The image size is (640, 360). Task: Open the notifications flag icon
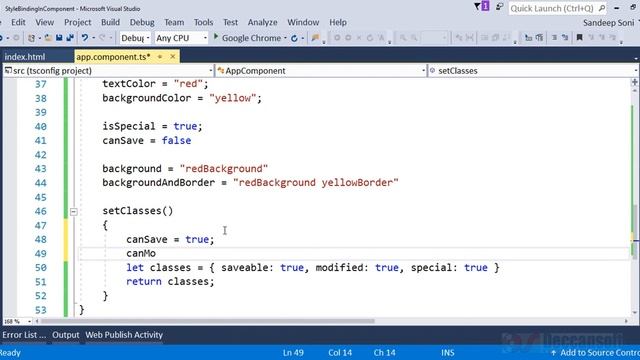[482, 7]
